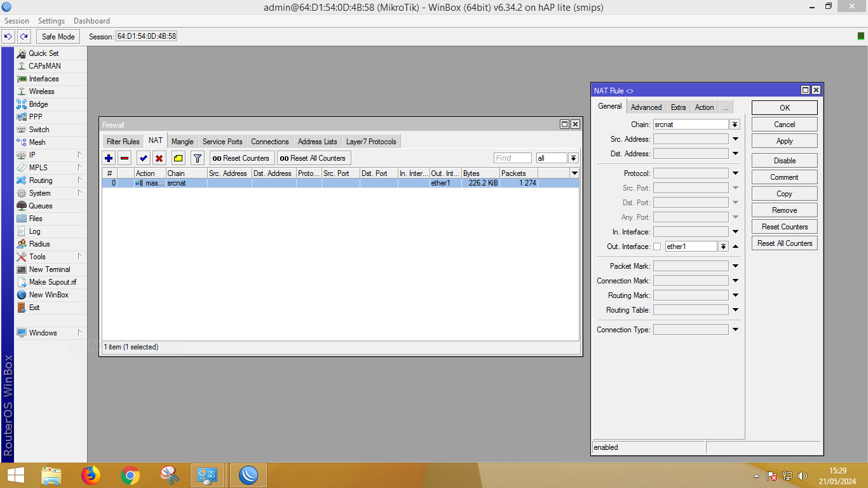Switch to the Filter Rules tab
This screenshot has width=868, height=488.
pyautogui.click(x=123, y=142)
